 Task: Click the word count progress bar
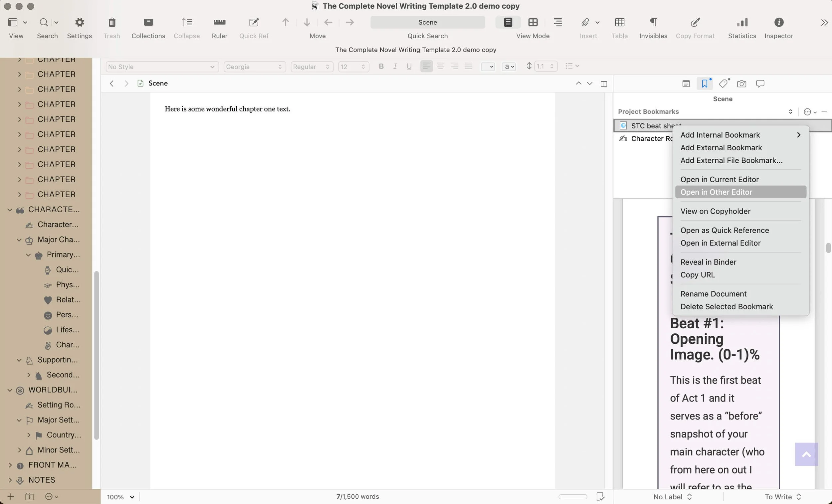(x=573, y=497)
